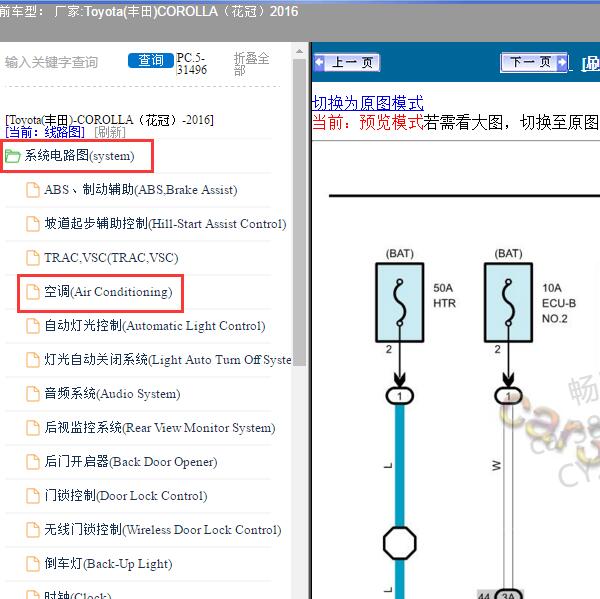Go to next page with 下一页 button
600x599 pixels.
click(534, 62)
